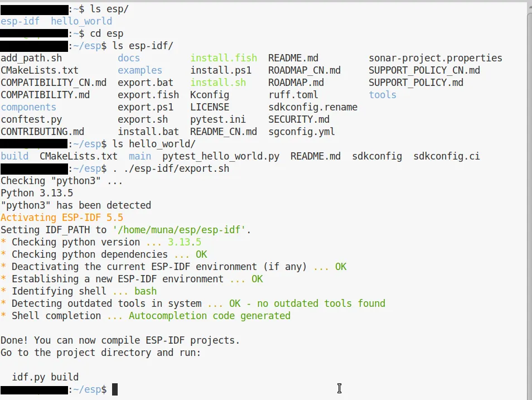The image size is (532, 400).
Task: Click sonar-project.properties in the file listing
Action: 435,58
